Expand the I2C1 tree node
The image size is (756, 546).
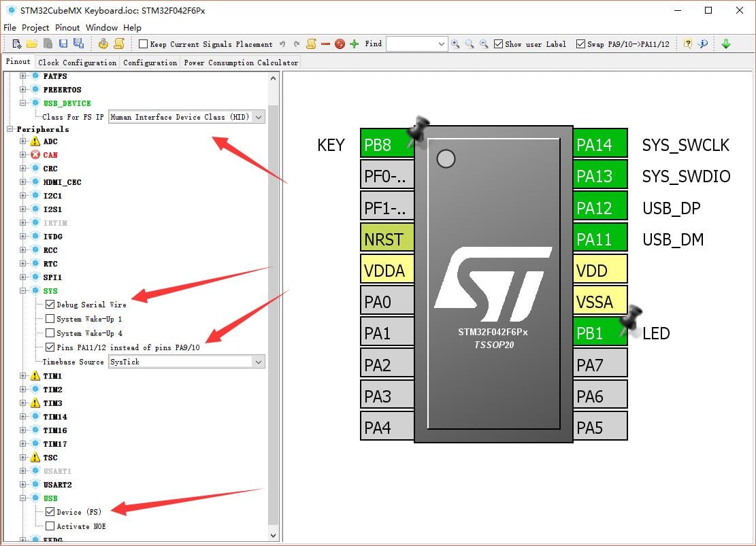[x=22, y=196]
